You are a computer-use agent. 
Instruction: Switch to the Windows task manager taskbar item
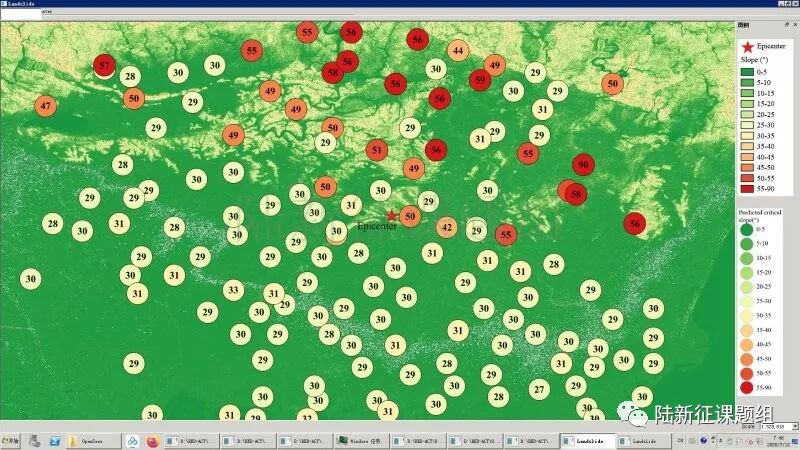point(362,440)
